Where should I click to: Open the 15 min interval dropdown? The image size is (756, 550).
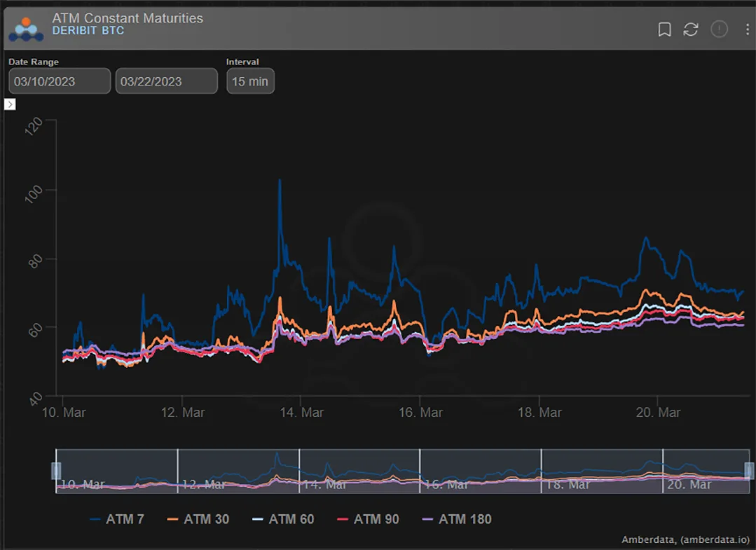[x=250, y=81]
